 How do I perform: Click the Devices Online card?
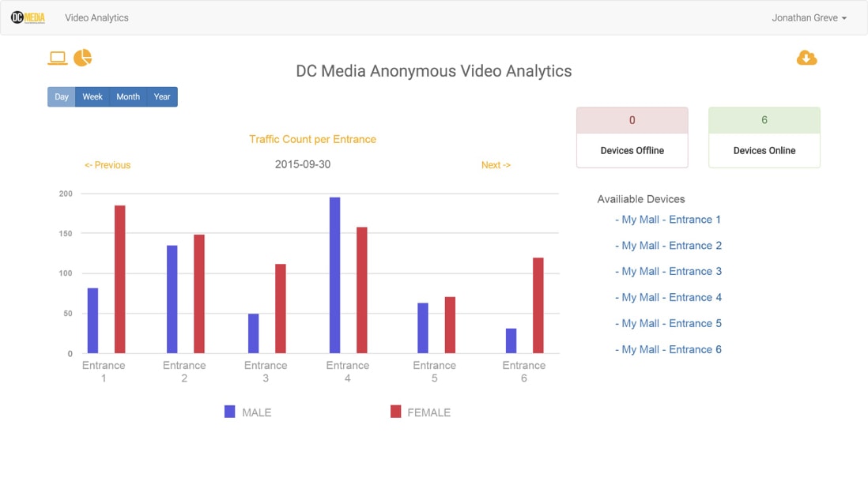pyautogui.click(x=764, y=137)
